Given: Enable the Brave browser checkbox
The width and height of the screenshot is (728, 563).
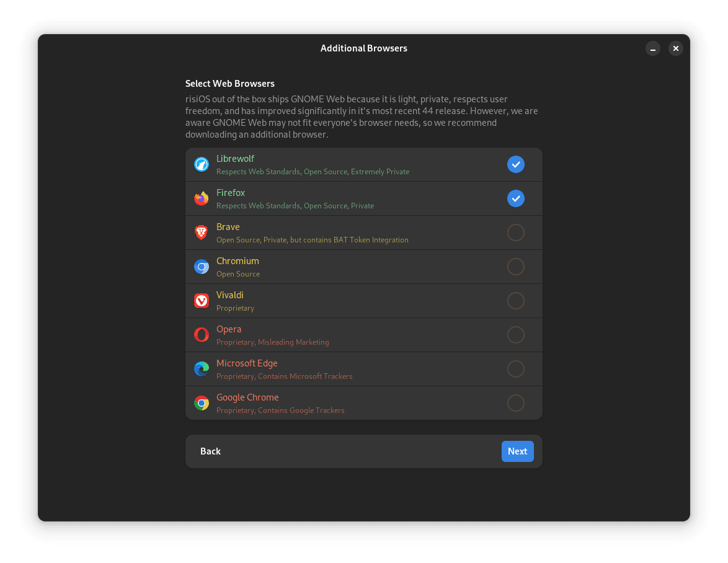Looking at the screenshot, I should [516, 233].
